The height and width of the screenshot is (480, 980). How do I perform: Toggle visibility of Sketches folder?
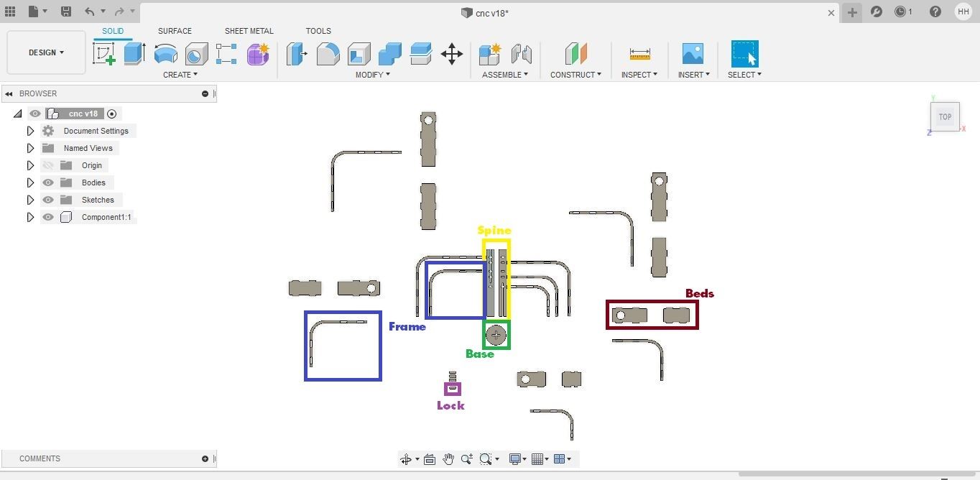point(48,200)
